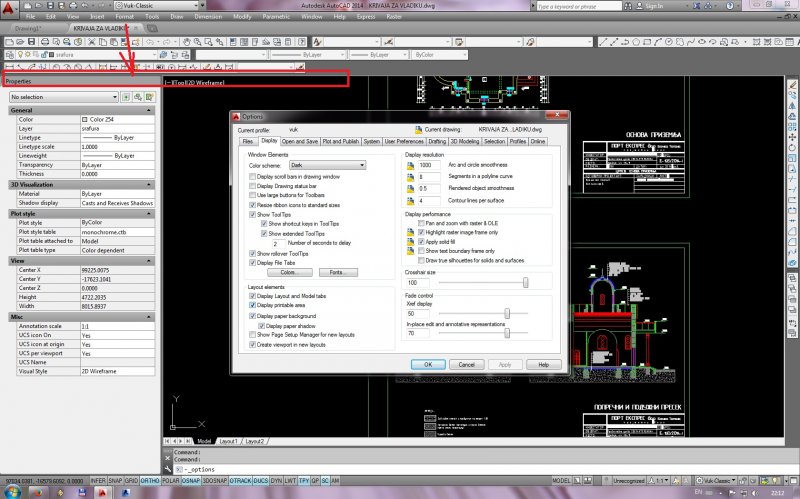Click the Windows Start button
The height and width of the screenshot is (499, 800).
tap(12, 492)
